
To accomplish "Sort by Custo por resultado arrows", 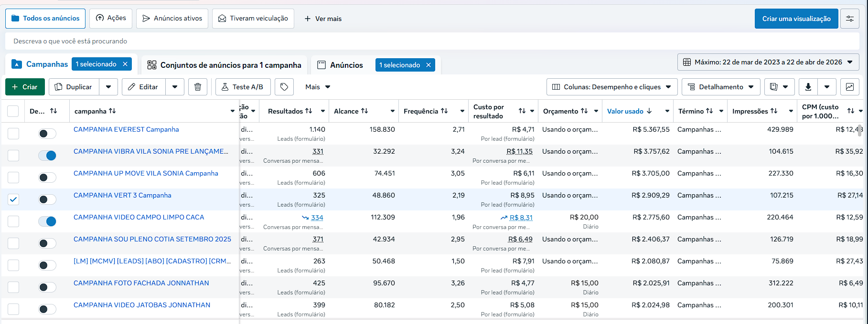I will (x=522, y=111).
